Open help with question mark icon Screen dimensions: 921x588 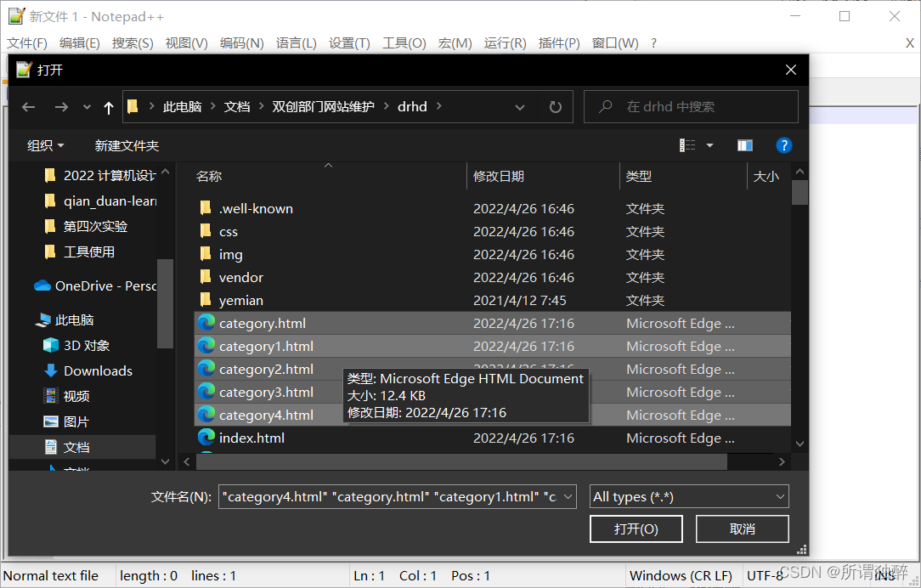pyautogui.click(x=783, y=145)
